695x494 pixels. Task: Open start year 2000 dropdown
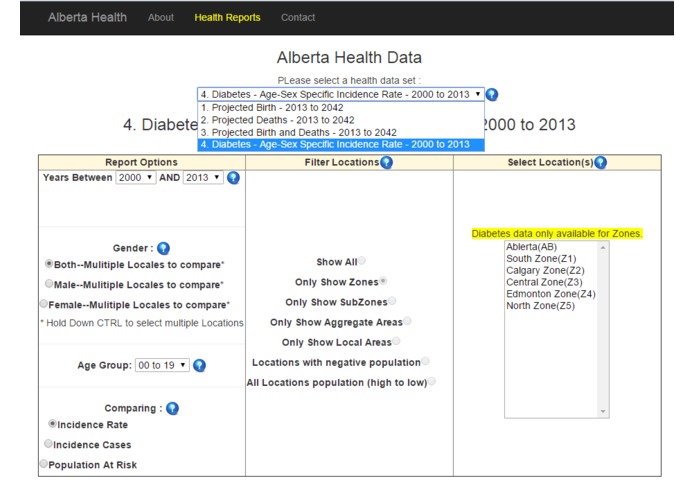point(136,178)
